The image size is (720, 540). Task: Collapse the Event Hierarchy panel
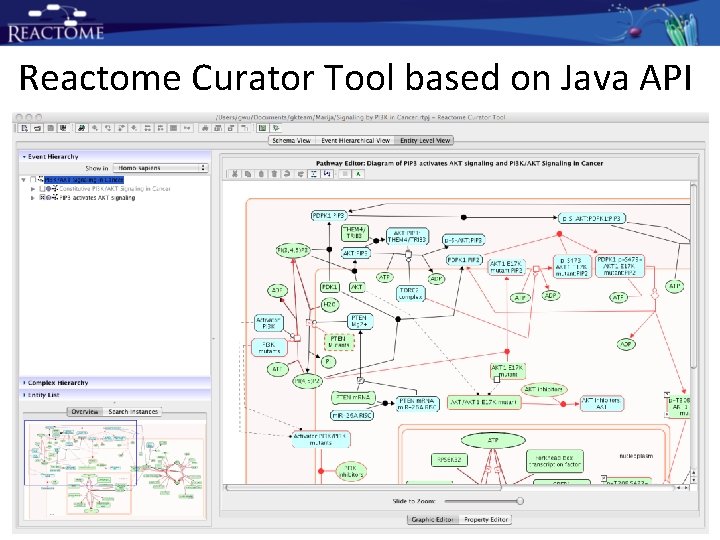point(24,157)
